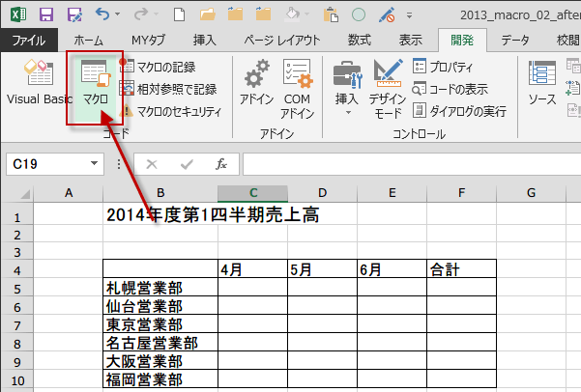Open Insert Function fx dialog
581x392 pixels.
(221, 164)
